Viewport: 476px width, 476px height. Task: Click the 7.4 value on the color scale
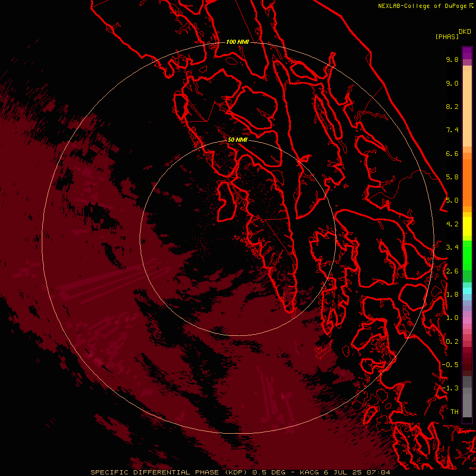click(452, 130)
